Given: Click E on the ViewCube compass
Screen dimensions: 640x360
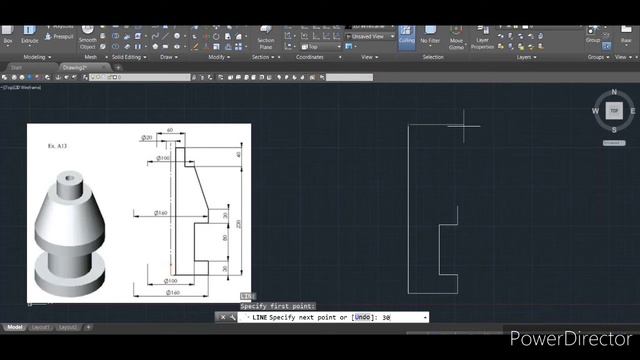Looking at the screenshot, I should click(x=633, y=111).
